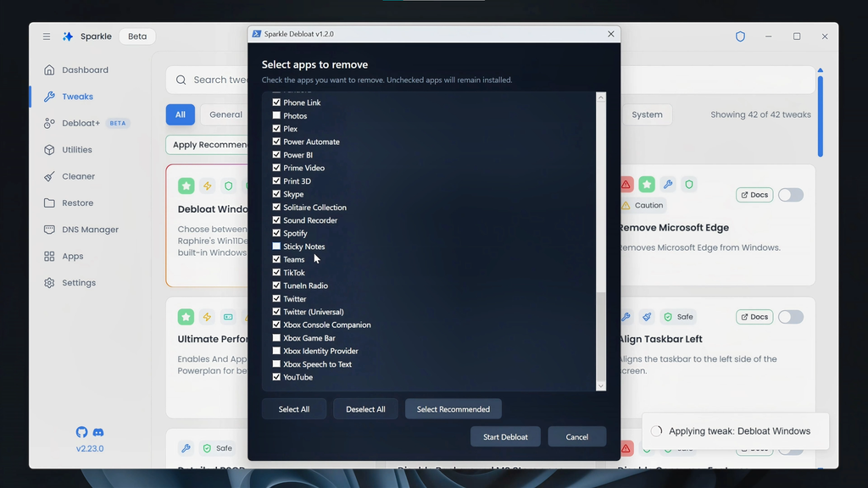Click brush icon on Align Taskbar Left card

(647, 317)
